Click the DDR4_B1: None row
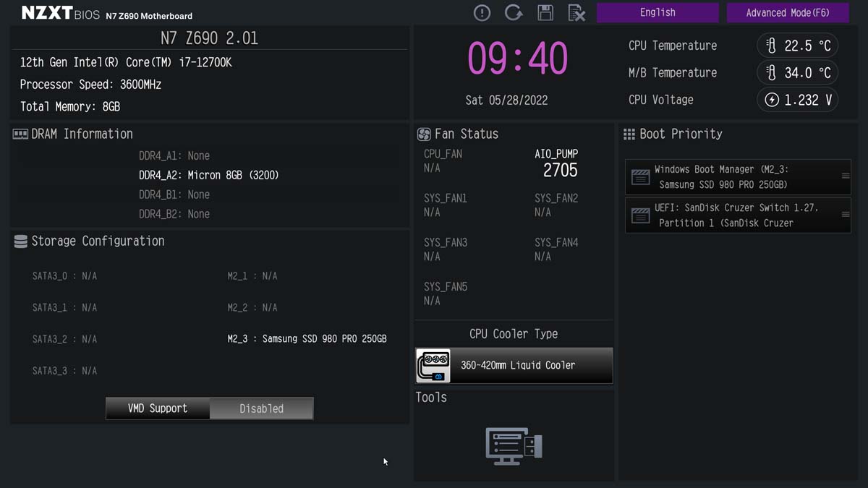This screenshot has height=488, width=868. (174, 194)
